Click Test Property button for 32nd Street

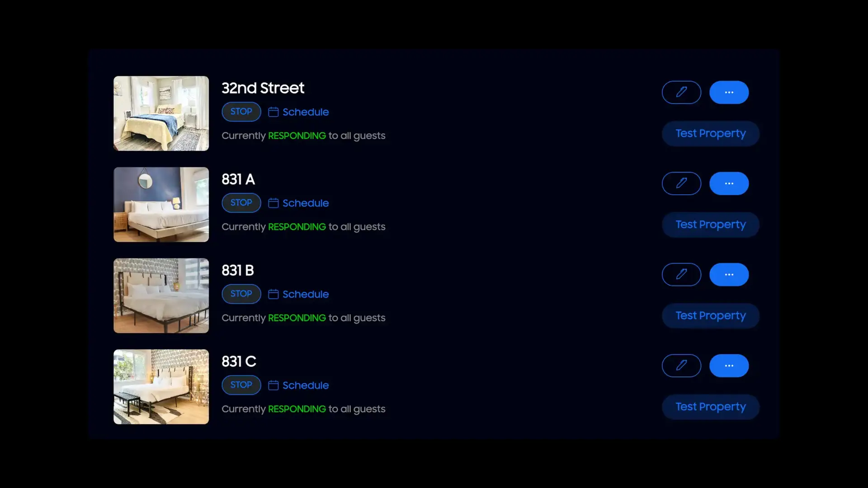point(711,133)
